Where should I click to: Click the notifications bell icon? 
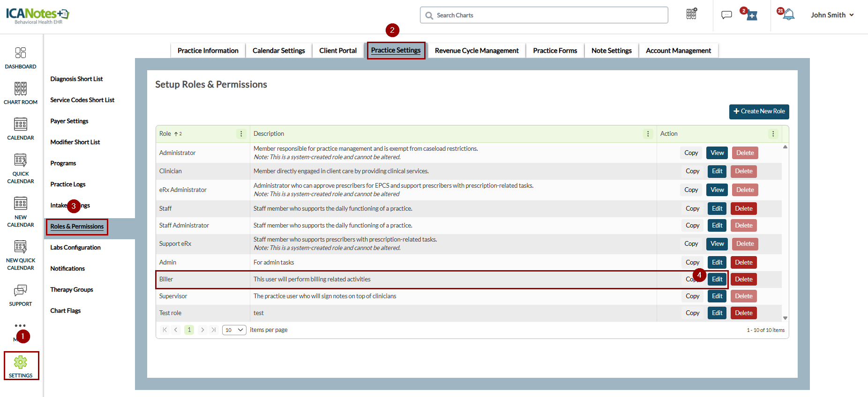click(789, 15)
